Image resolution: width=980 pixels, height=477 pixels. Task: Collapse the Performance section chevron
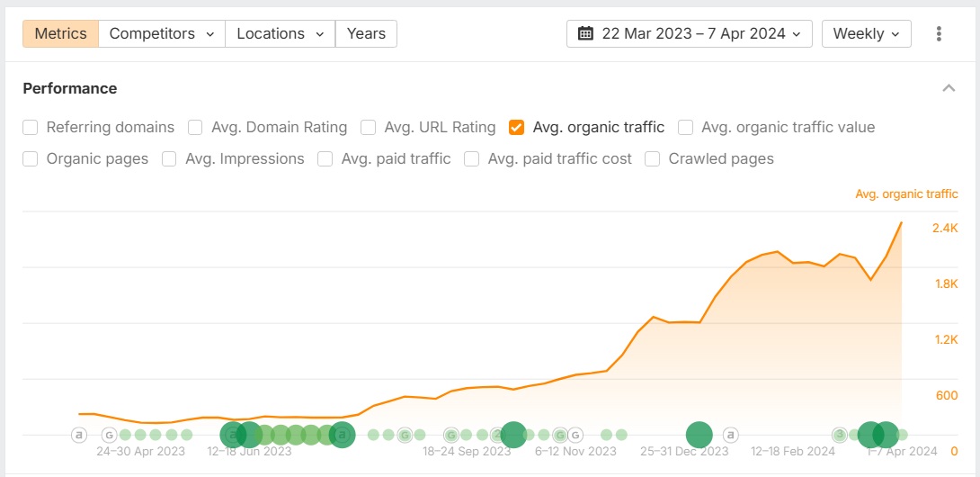[x=948, y=88]
